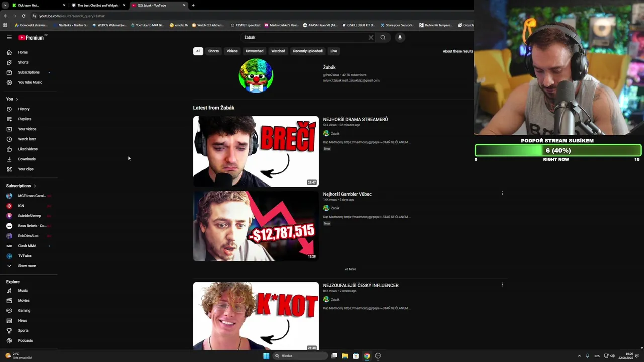644x362 pixels.
Task: Open Chrome tab search dropdown arrow
Action: coord(5,5)
